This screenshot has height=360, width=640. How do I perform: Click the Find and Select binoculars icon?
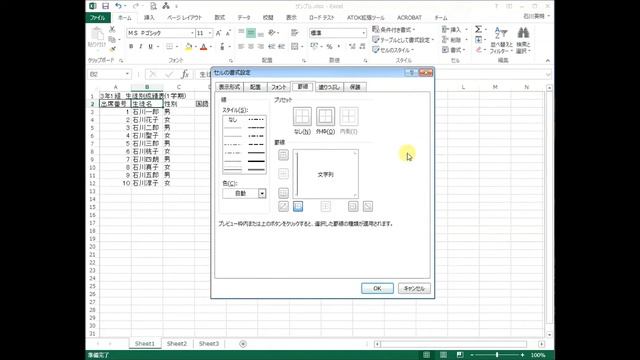point(523,32)
